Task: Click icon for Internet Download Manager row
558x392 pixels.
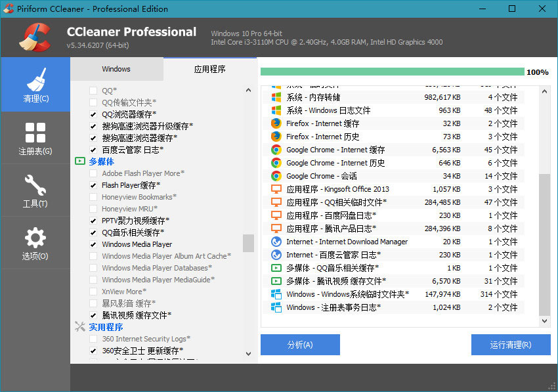Action: tap(276, 242)
